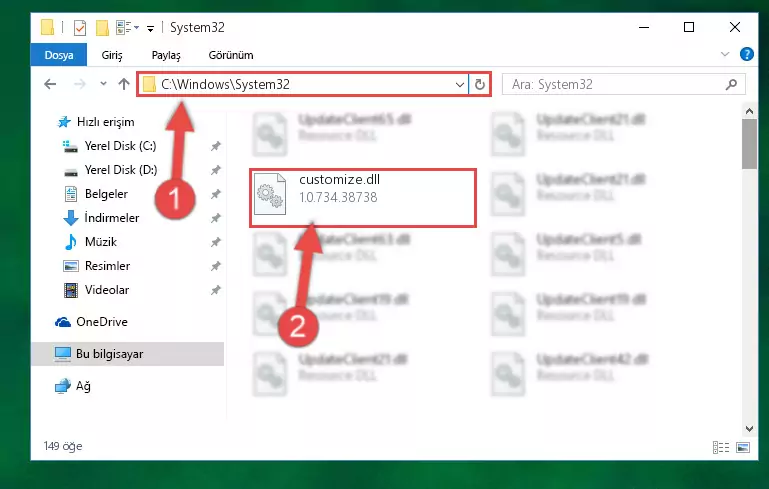
Task: Click pin icon beside Belgeler
Action: (x=215, y=194)
